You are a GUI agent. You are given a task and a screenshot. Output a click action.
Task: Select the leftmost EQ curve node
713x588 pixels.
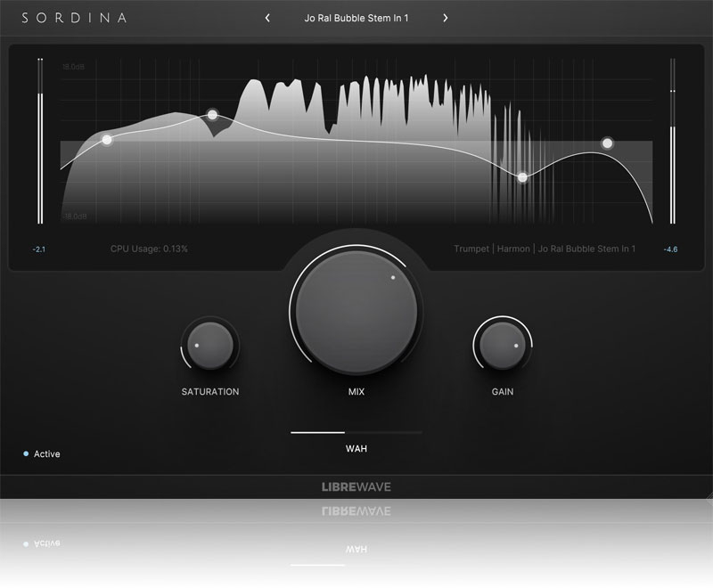coord(107,140)
